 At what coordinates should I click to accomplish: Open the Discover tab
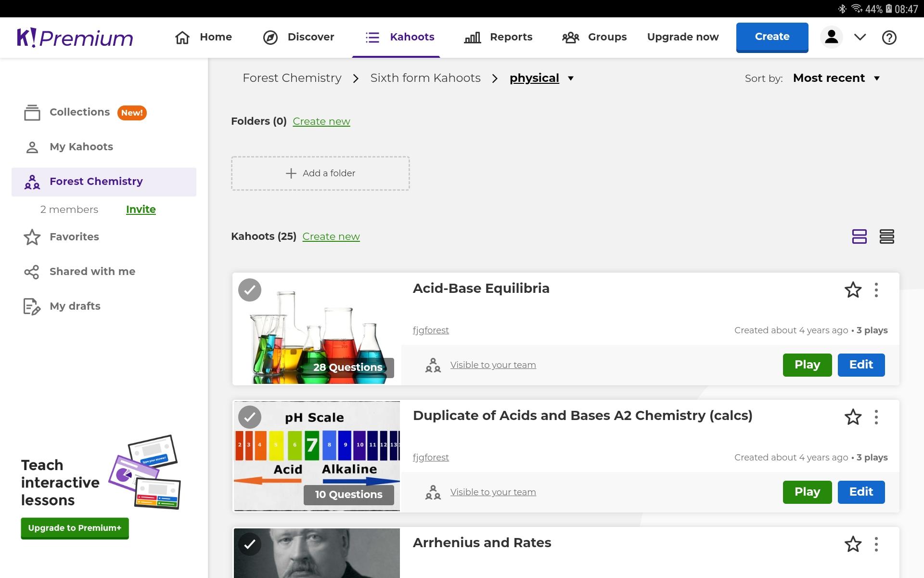click(x=298, y=37)
